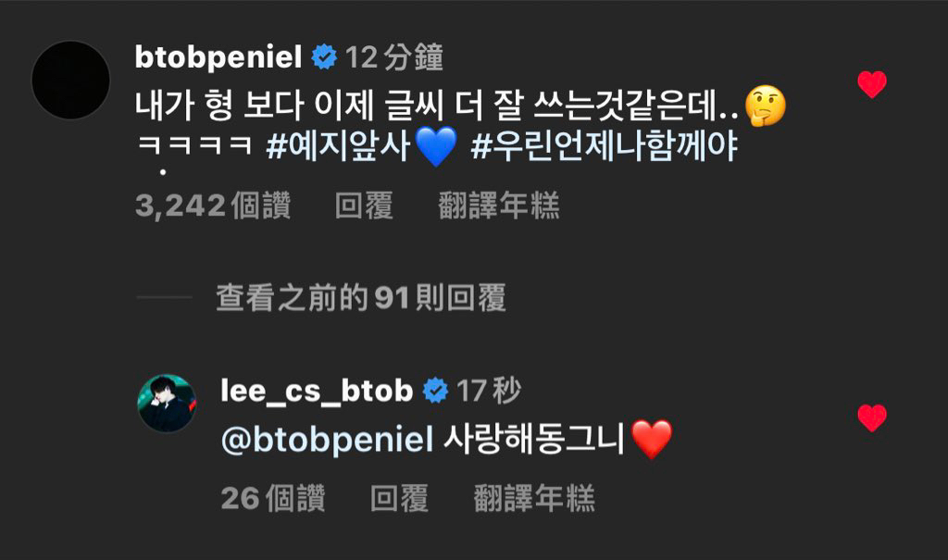Expand 查看之前的91則回覆 previous replies
The image size is (948, 560).
pos(361,298)
